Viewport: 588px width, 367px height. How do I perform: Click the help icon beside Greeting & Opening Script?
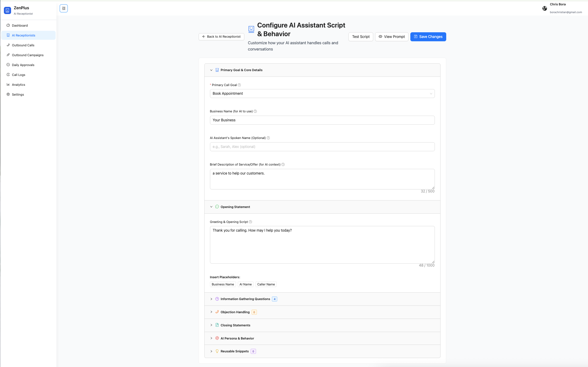251,222
